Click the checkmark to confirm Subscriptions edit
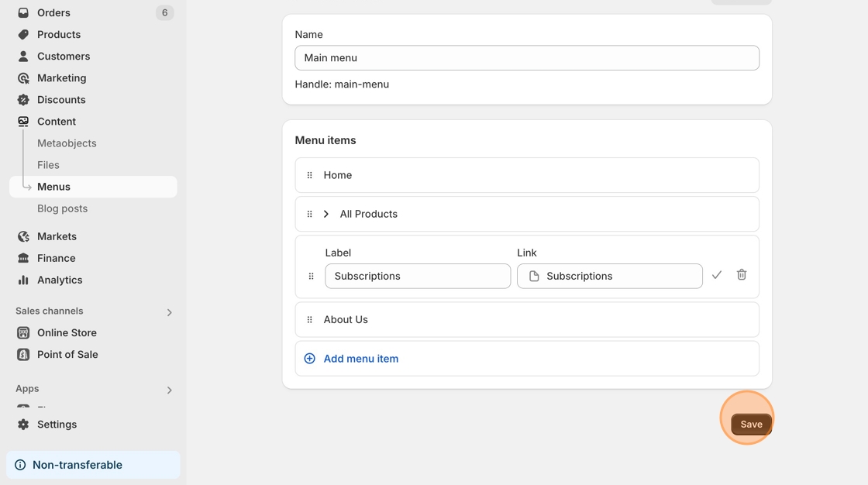The height and width of the screenshot is (485, 868). pos(717,275)
